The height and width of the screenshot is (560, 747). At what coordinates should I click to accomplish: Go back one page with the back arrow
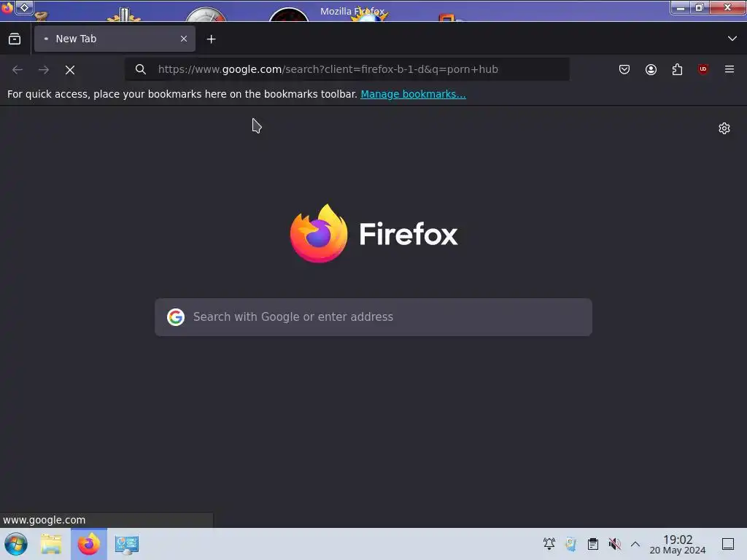point(18,69)
